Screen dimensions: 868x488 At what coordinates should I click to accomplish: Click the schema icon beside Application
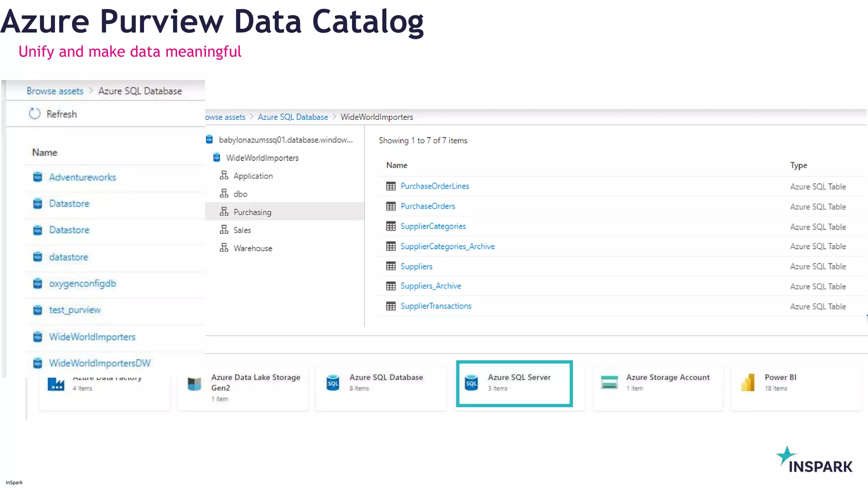pyautogui.click(x=224, y=175)
